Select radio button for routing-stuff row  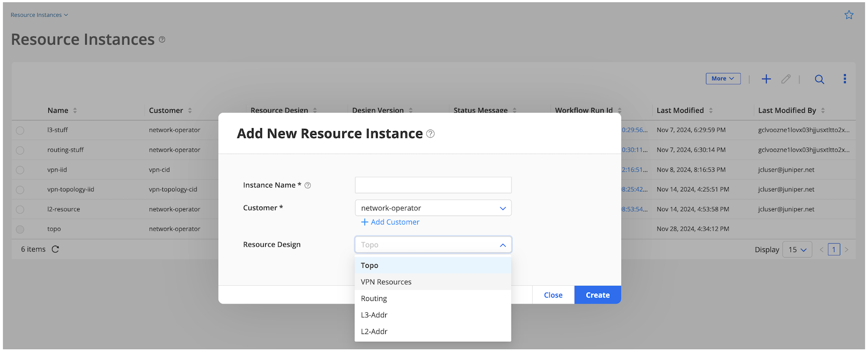20,150
